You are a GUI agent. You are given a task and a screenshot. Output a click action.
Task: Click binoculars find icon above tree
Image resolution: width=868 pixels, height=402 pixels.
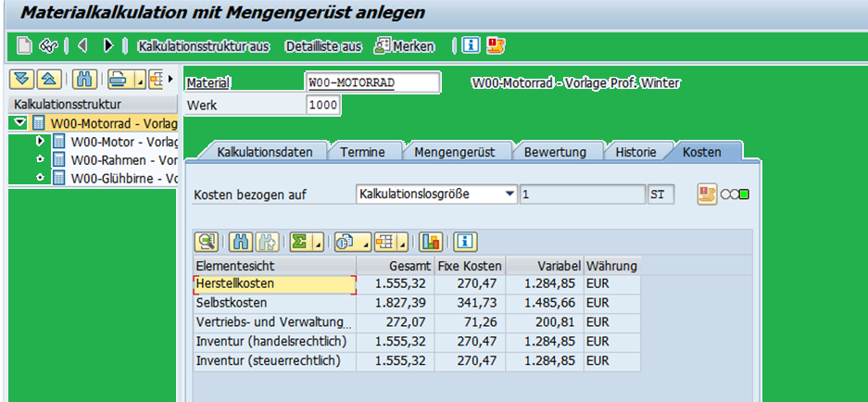click(x=84, y=80)
